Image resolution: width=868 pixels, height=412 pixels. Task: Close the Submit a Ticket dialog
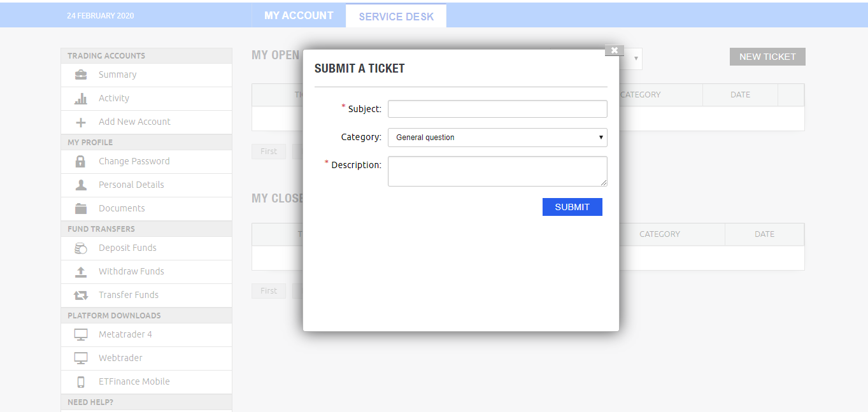[x=615, y=50]
